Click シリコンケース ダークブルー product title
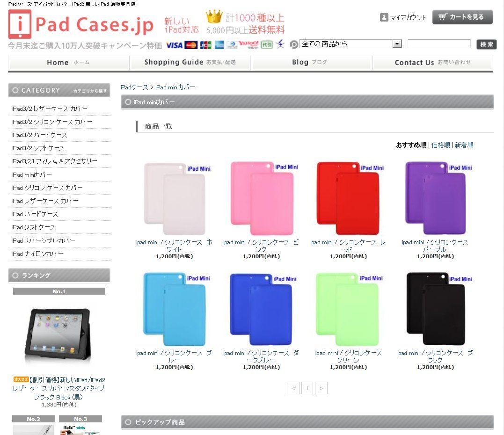Viewport: 504px width, 435px height. (x=261, y=356)
